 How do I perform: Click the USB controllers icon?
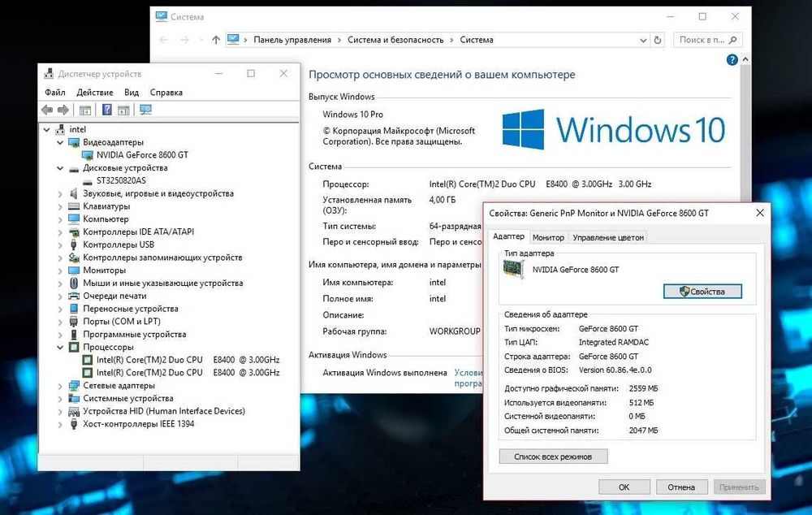pyautogui.click(x=74, y=245)
